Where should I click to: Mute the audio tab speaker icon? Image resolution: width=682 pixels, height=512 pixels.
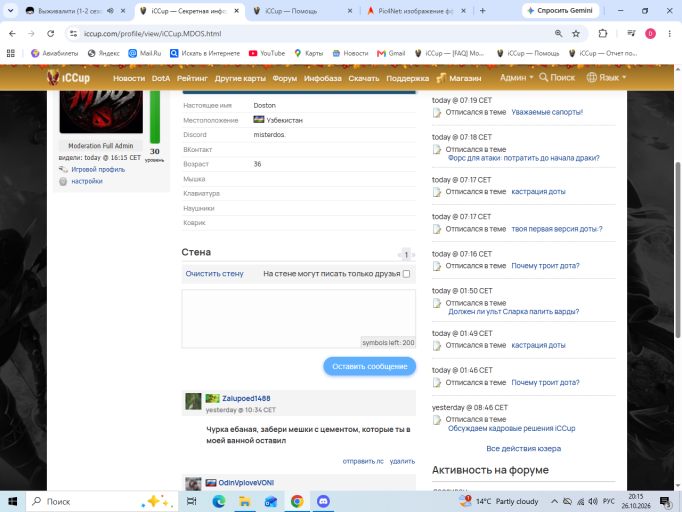pos(110,11)
